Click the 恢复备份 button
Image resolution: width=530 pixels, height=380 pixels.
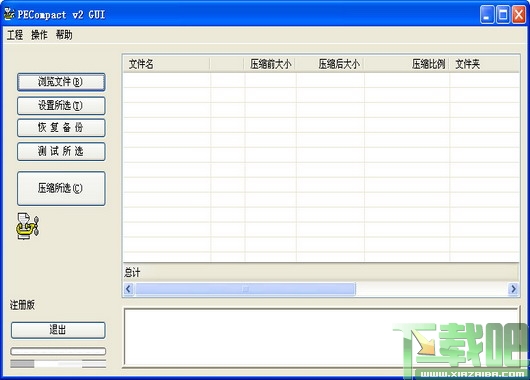[61, 128]
